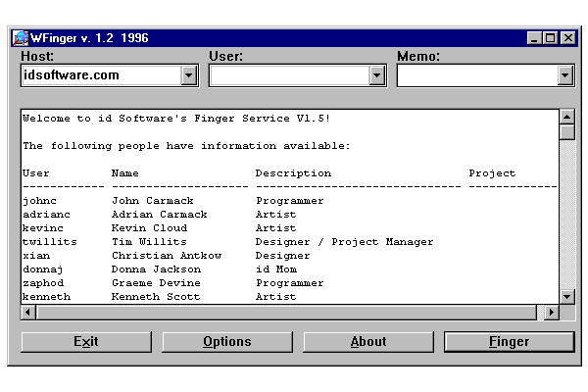Open the Options dialog

click(226, 342)
